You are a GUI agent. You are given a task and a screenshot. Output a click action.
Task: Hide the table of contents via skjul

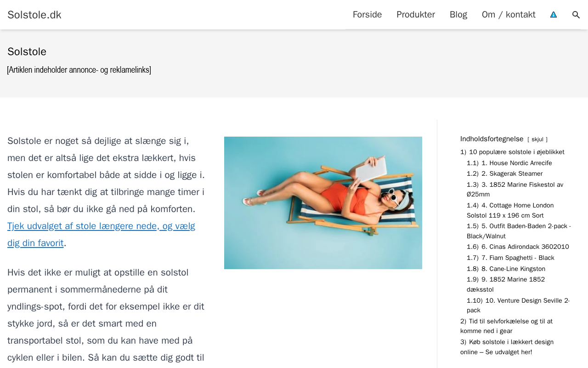pyautogui.click(x=537, y=139)
